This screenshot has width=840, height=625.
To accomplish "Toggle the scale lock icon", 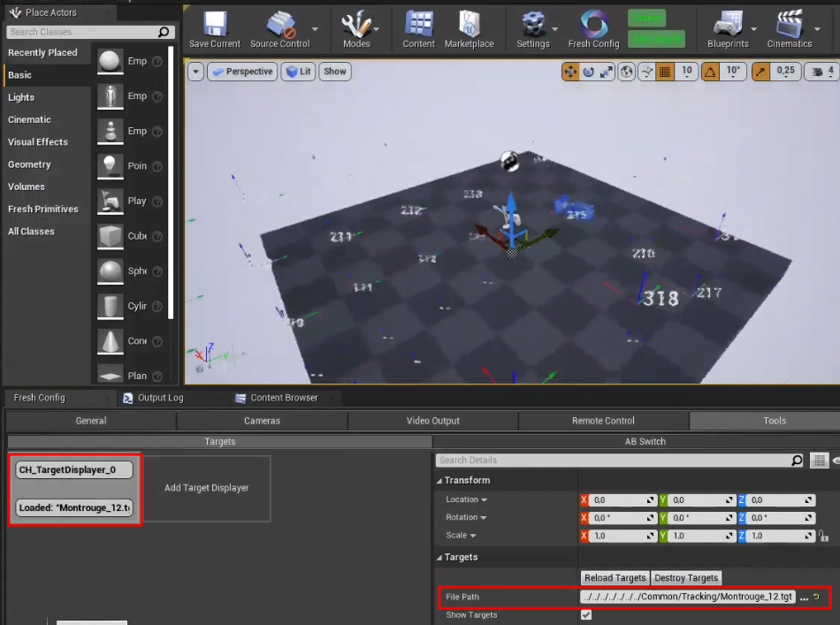I will point(823,536).
